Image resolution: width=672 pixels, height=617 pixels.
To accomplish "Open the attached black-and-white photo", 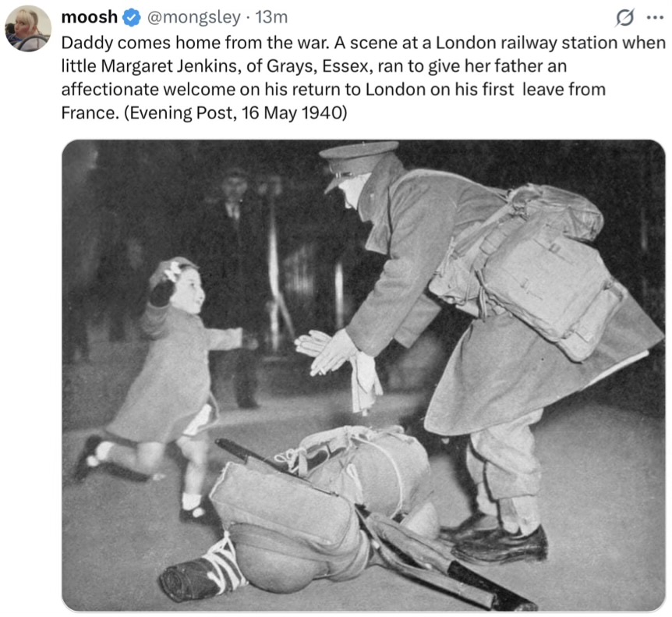I will [363, 375].
